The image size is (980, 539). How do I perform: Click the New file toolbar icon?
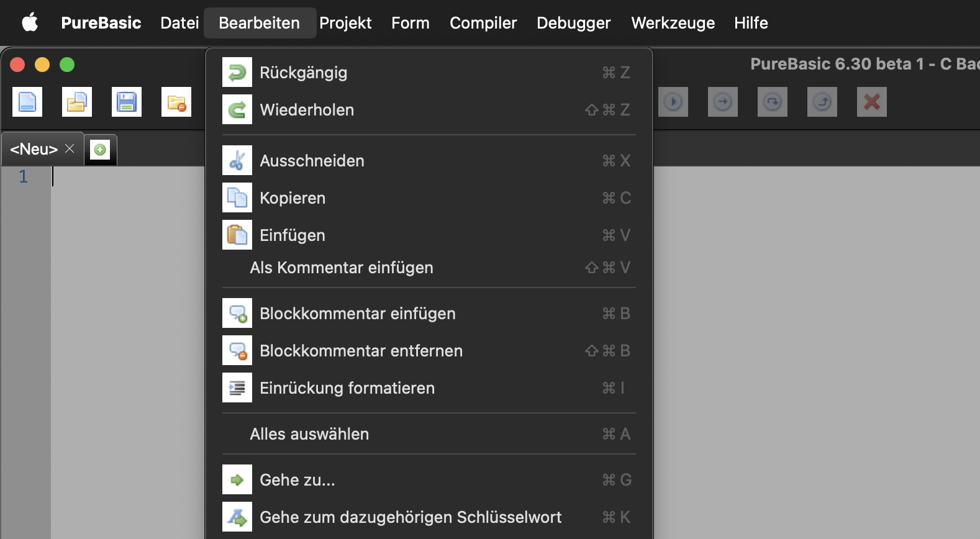(x=27, y=102)
